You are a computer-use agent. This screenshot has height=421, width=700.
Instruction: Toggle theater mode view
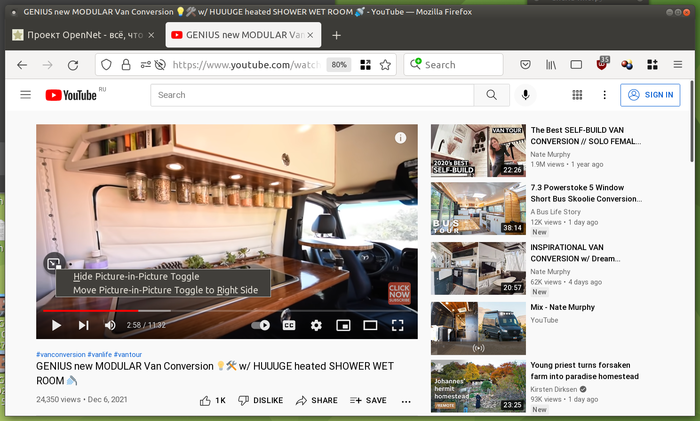[x=370, y=325]
